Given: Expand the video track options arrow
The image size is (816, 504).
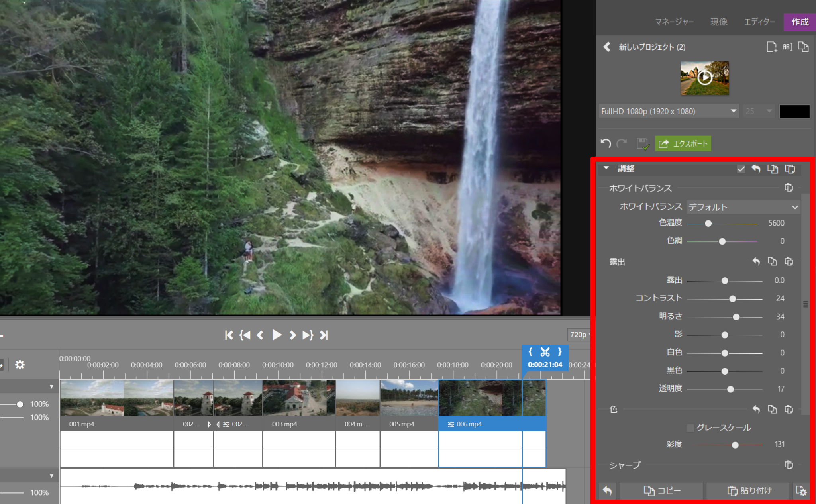Looking at the screenshot, I should pos(51,387).
